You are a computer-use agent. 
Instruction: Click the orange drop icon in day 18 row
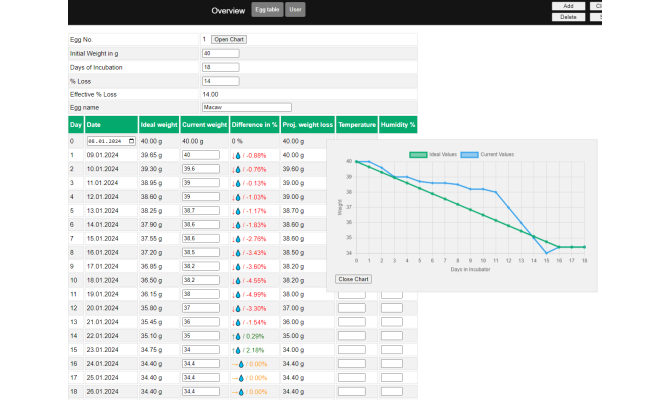(x=241, y=392)
